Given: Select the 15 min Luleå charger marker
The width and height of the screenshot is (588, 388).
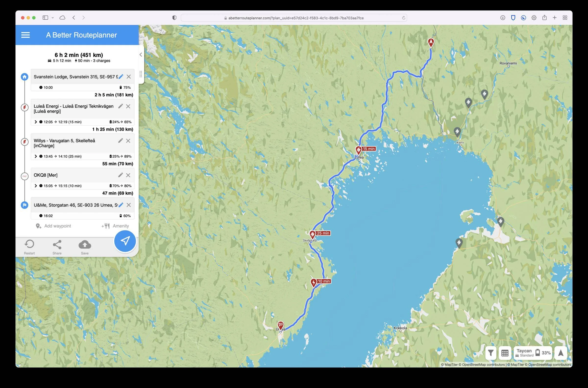Looking at the screenshot, I should tap(359, 150).
